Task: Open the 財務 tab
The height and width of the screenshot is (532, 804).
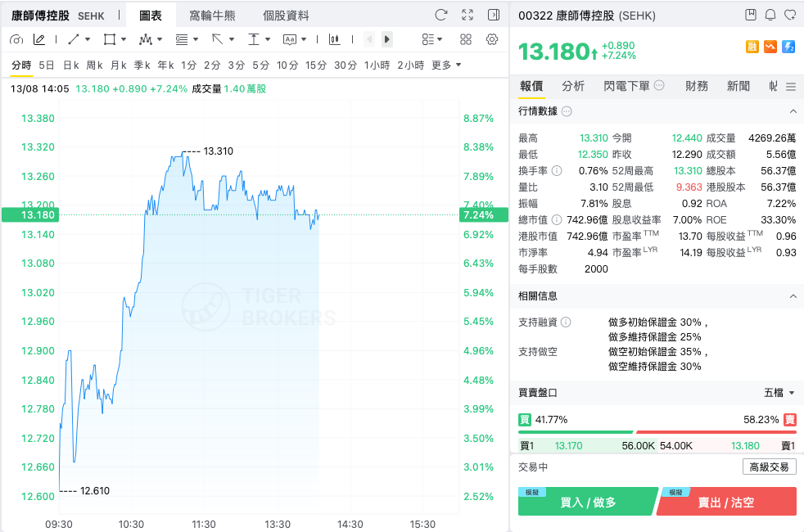Action: [x=697, y=86]
